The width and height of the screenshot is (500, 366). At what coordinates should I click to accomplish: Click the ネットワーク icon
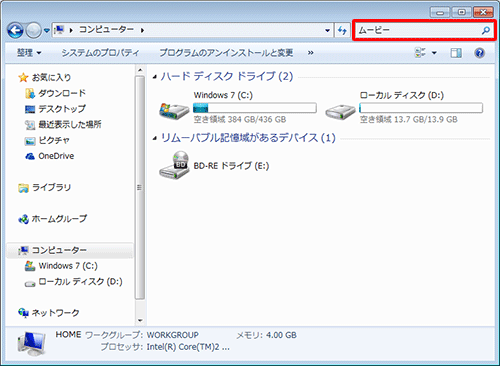23,313
